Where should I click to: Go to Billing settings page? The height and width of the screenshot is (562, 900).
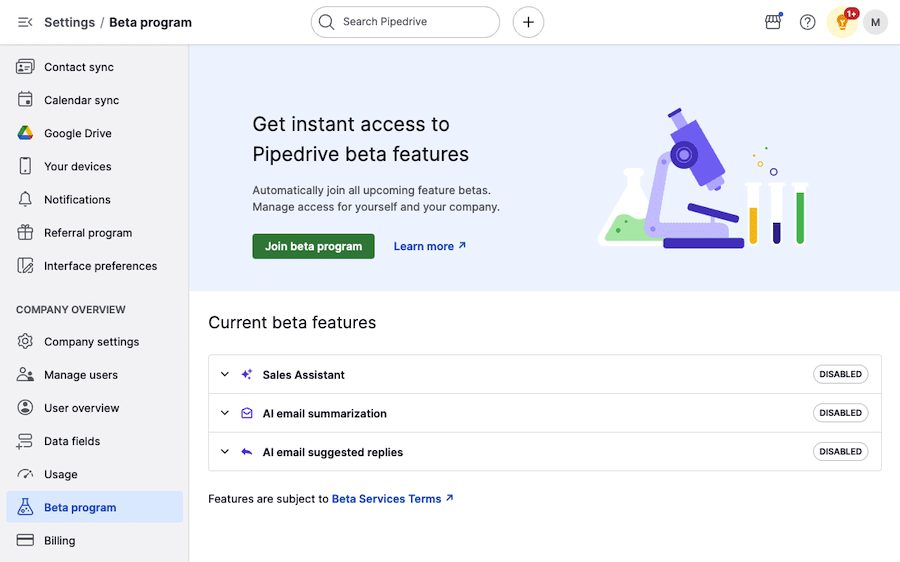(59, 541)
